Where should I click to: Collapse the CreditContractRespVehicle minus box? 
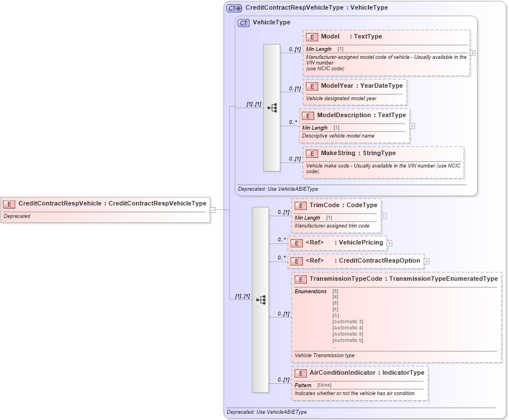click(212, 210)
